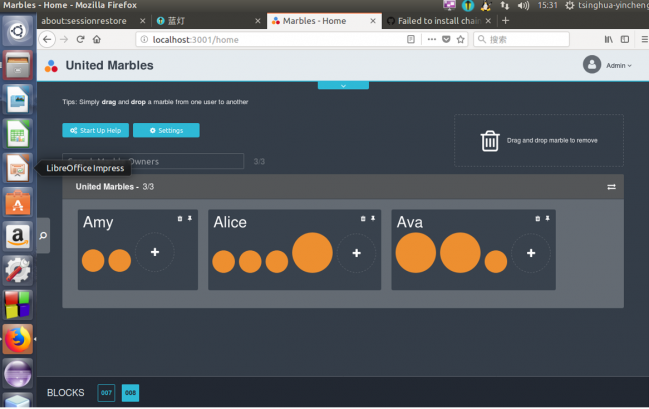Click the large trash bin remove zone
Image resolution: width=649 pixels, height=409 pixels.
pos(490,141)
